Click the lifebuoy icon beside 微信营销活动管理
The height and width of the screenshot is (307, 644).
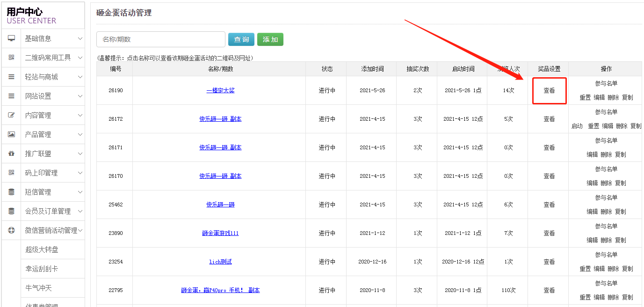(x=12, y=230)
